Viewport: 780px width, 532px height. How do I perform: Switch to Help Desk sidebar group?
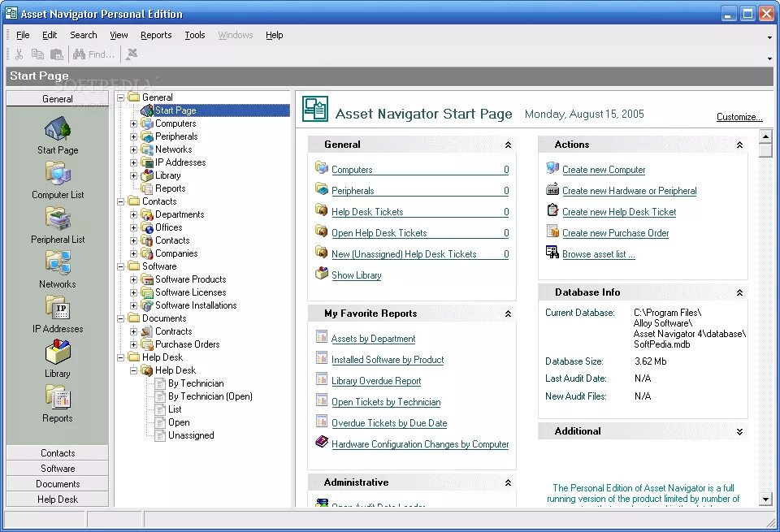pyautogui.click(x=57, y=500)
